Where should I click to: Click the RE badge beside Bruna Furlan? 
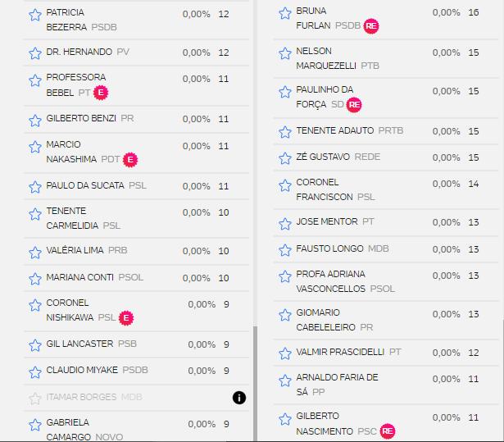[371, 26]
